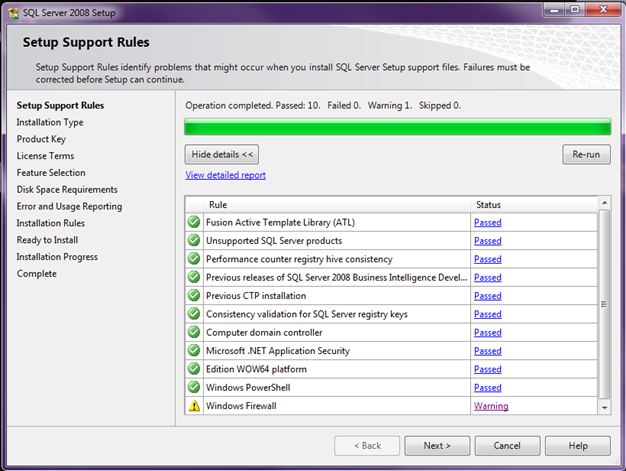Click the Previous CTP installation rule text
This screenshot has width=626, height=471.
click(256, 296)
